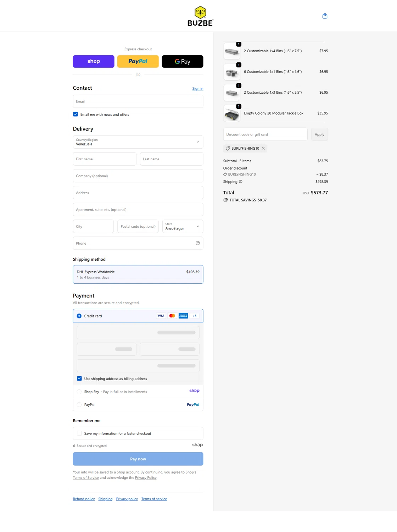Focus the First name field

tap(105, 159)
